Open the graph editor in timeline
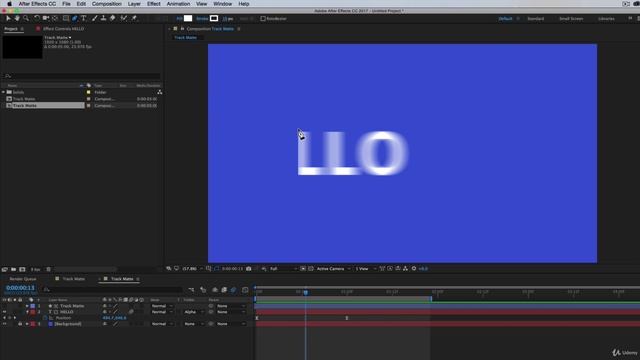 pyautogui.click(x=245, y=290)
